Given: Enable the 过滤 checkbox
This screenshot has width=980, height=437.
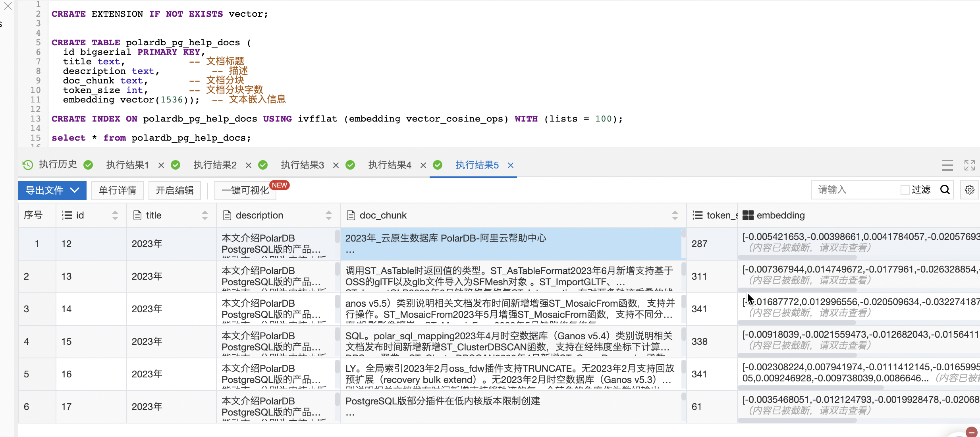Looking at the screenshot, I should click(905, 190).
